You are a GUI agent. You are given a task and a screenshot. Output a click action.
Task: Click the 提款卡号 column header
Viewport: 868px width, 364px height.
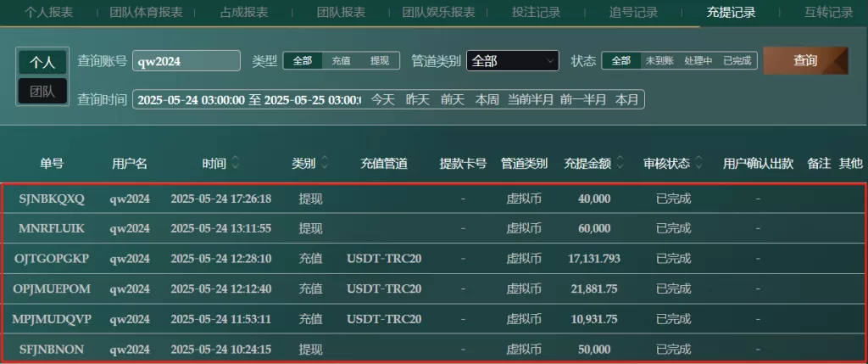click(x=463, y=164)
